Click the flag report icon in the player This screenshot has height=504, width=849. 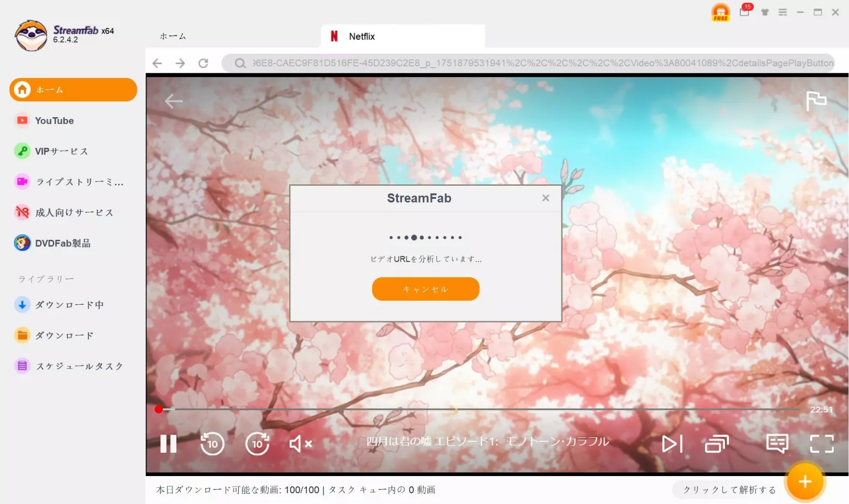point(816,101)
